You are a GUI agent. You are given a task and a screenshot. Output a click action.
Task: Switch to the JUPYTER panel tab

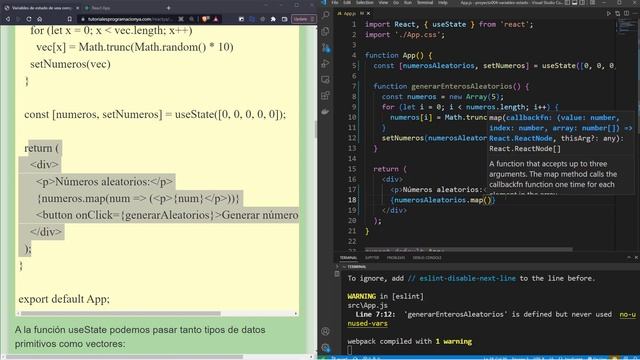[x=372, y=258]
